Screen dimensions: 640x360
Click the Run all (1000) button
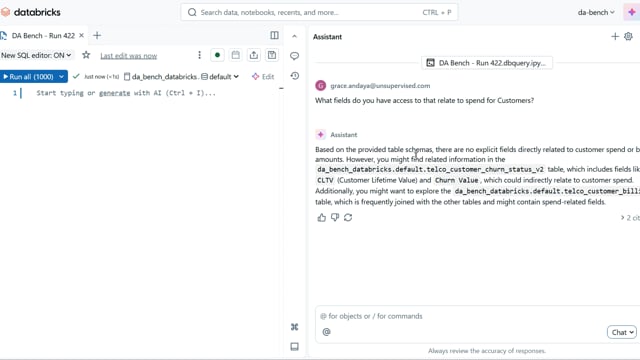point(28,77)
